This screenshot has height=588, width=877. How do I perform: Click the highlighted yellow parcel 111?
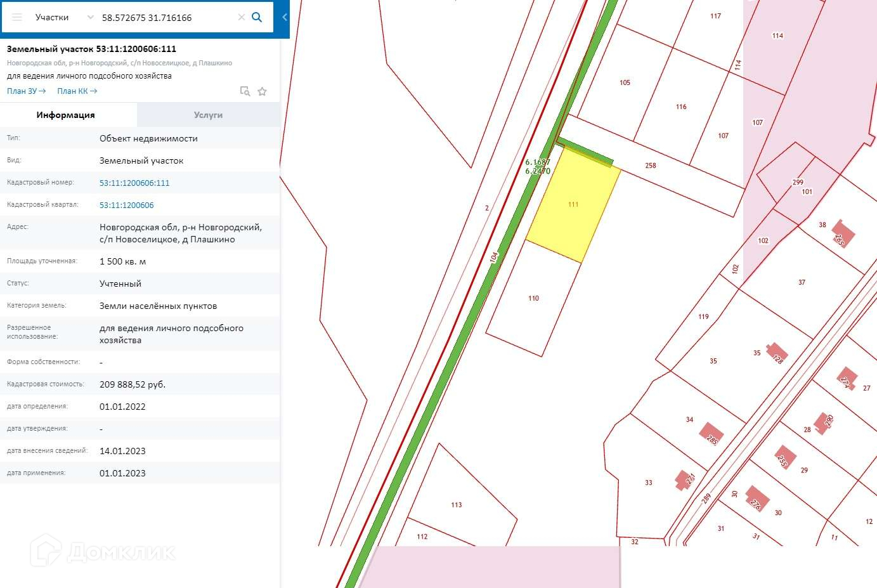[x=573, y=204]
